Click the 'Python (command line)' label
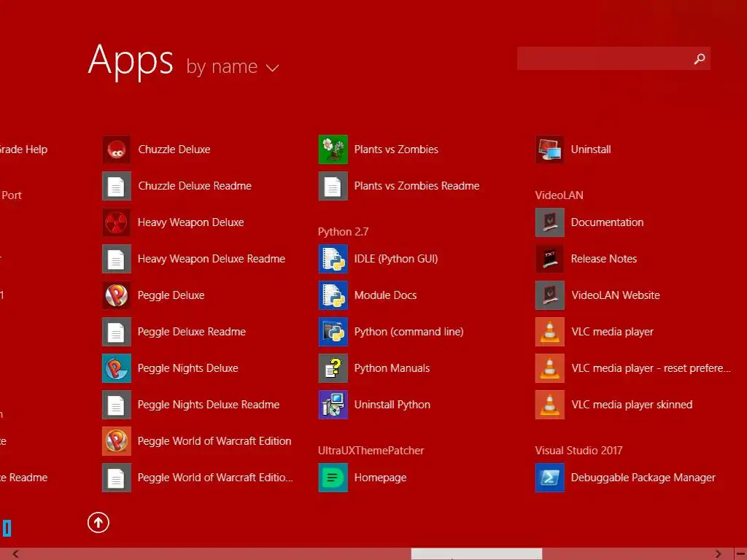 tap(409, 332)
